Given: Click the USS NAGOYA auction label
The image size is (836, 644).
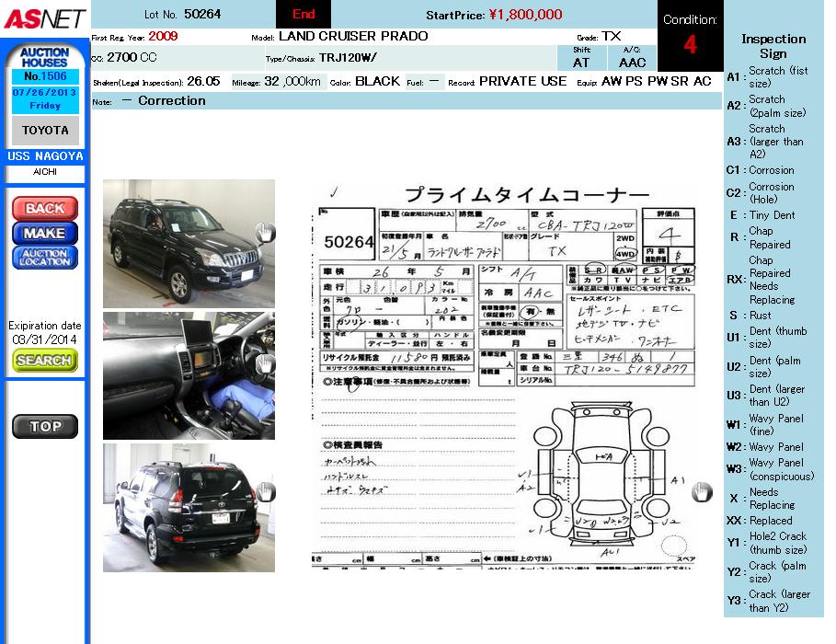Looking at the screenshot, I should click(x=45, y=156).
